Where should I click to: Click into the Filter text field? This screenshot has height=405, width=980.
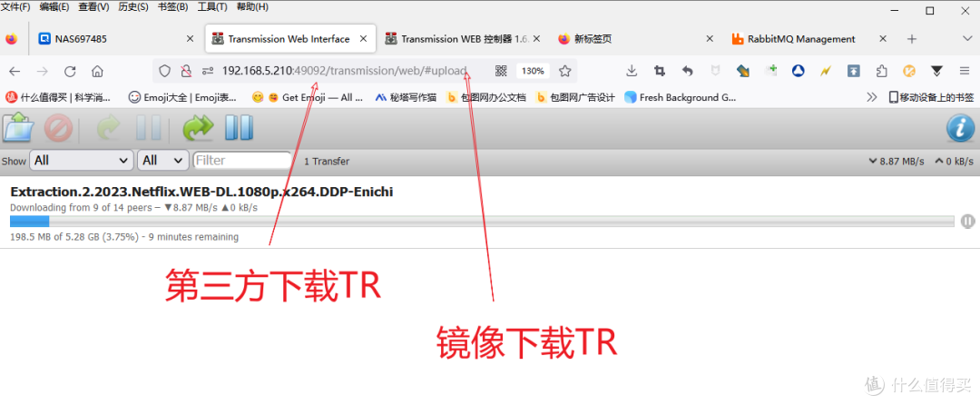coord(242,161)
